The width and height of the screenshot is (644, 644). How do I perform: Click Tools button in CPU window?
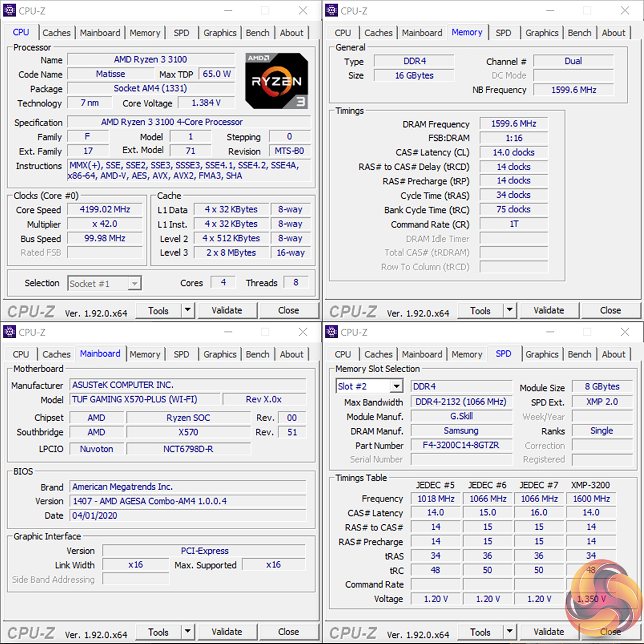tap(159, 310)
